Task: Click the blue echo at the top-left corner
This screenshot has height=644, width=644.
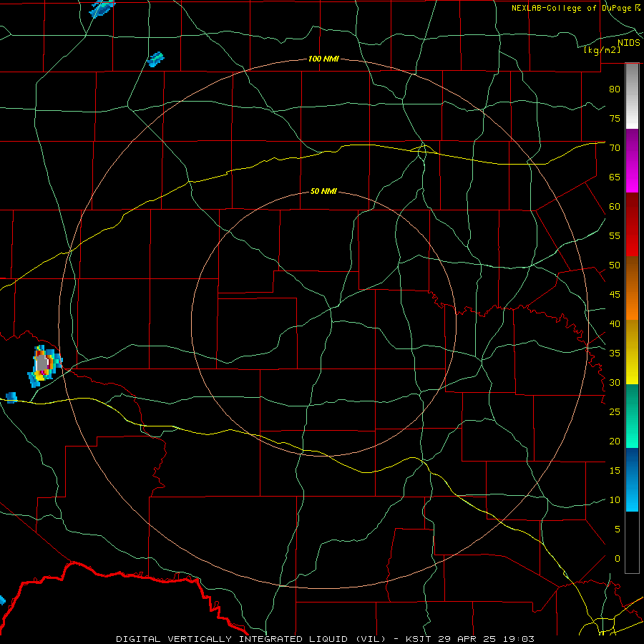Action: (x=102, y=8)
